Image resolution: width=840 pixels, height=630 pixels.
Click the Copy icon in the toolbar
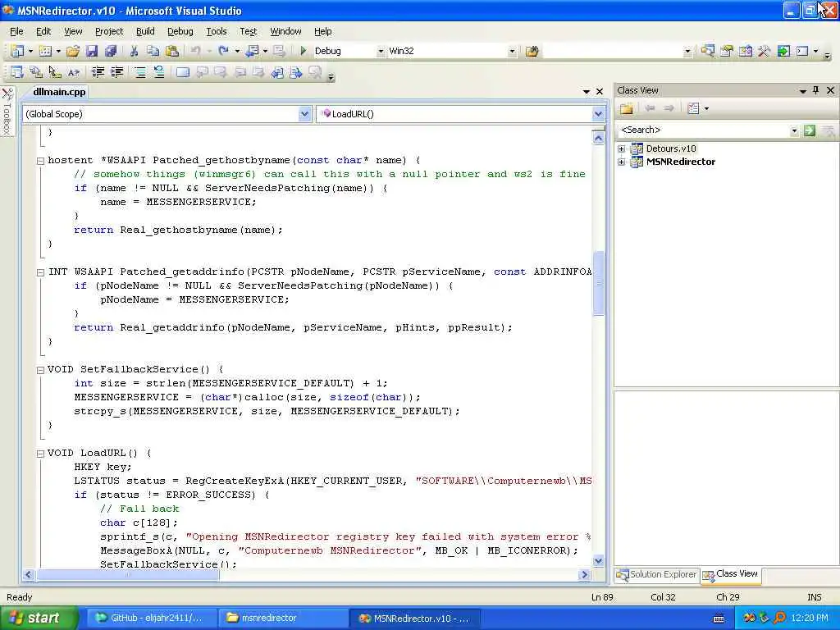coord(153,51)
